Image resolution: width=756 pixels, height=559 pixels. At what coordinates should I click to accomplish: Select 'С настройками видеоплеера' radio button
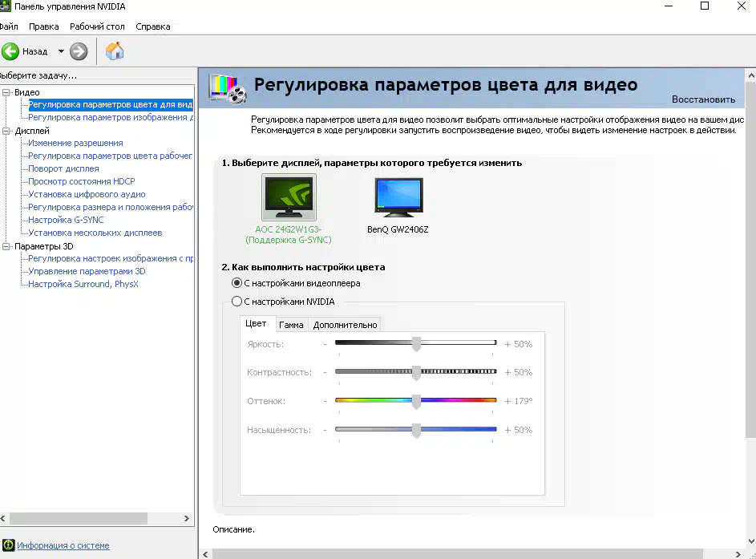pos(237,283)
